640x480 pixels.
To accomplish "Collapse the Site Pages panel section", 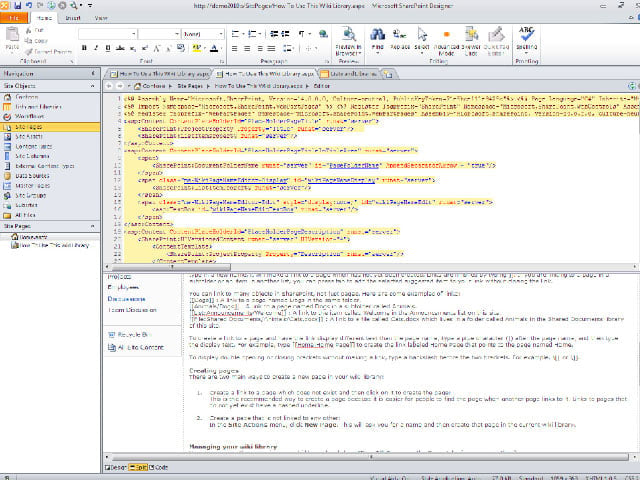I will point(93,226).
